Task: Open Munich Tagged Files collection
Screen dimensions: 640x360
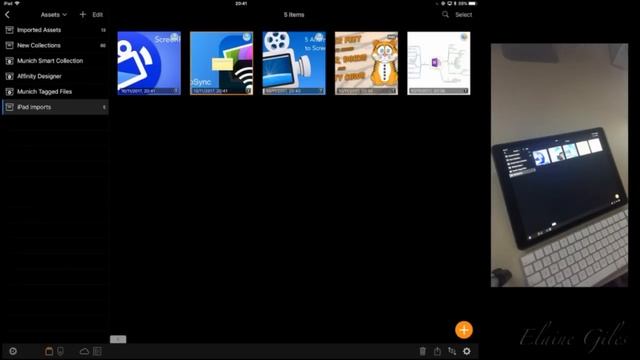Action: pyautogui.click(x=55, y=92)
